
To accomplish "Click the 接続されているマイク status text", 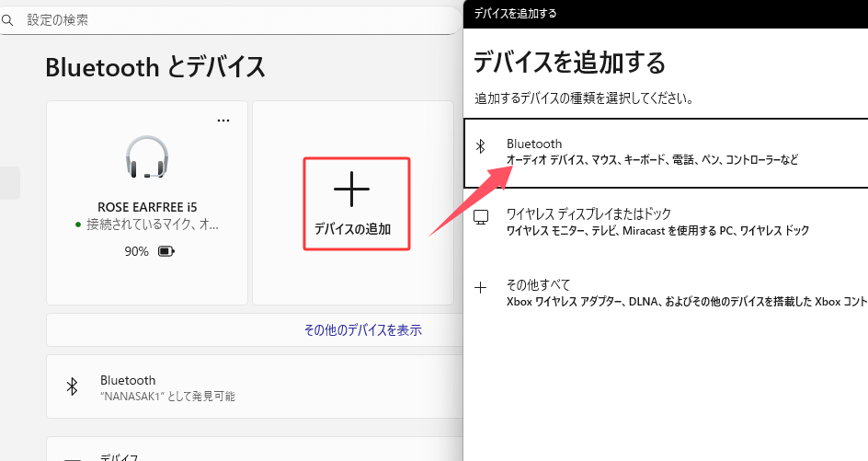I will 153,225.
